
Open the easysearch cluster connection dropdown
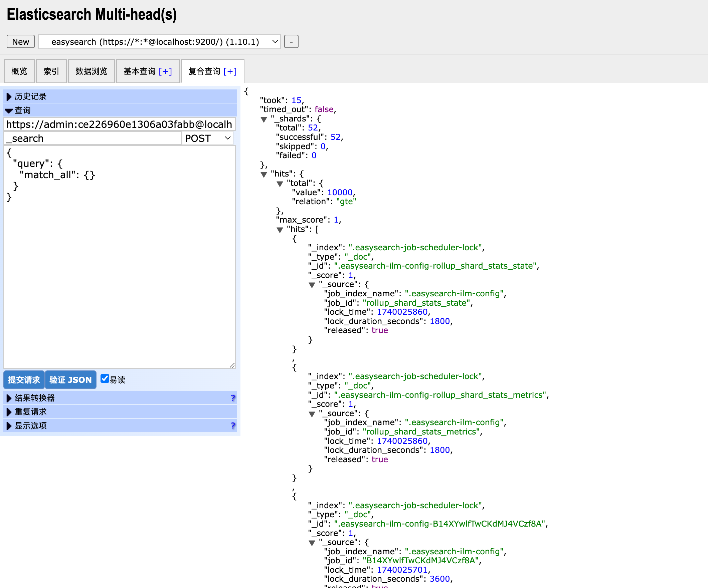click(x=160, y=42)
